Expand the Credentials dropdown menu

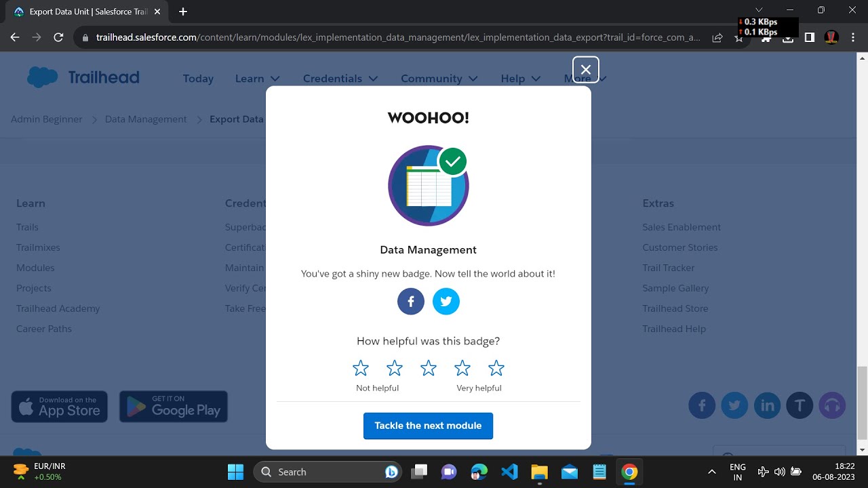coord(340,79)
